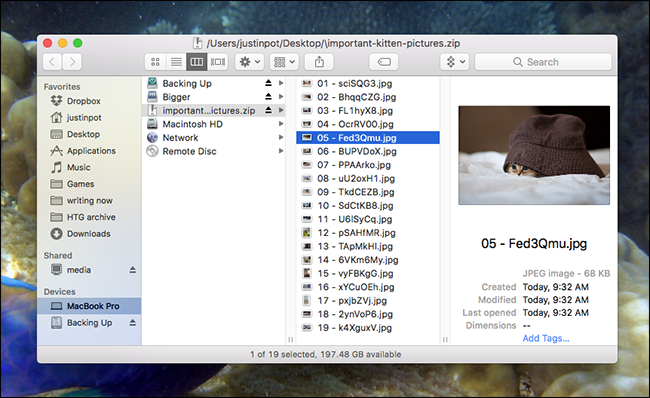This screenshot has height=398, width=650.
Task: Click the Share toolbar button
Action: point(319,62)
